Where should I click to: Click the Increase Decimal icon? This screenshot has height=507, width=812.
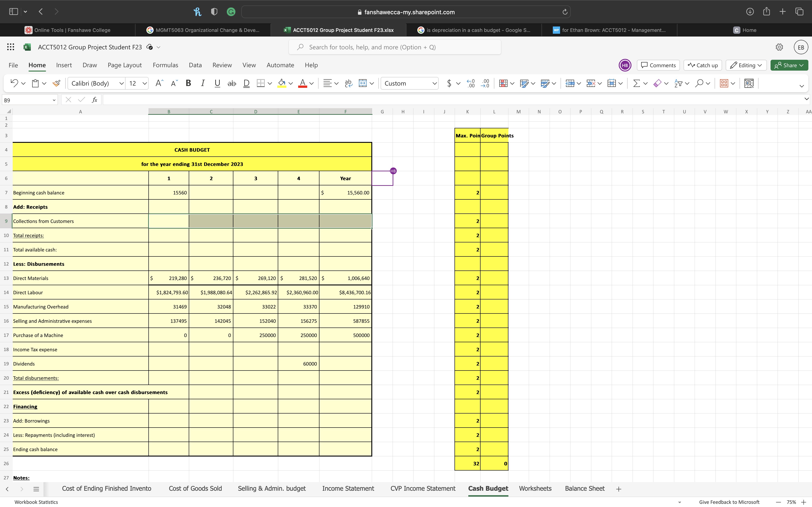[471, 83]
